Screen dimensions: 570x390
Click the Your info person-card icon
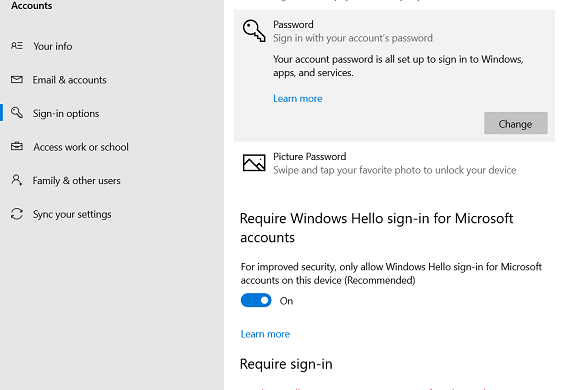17,46
